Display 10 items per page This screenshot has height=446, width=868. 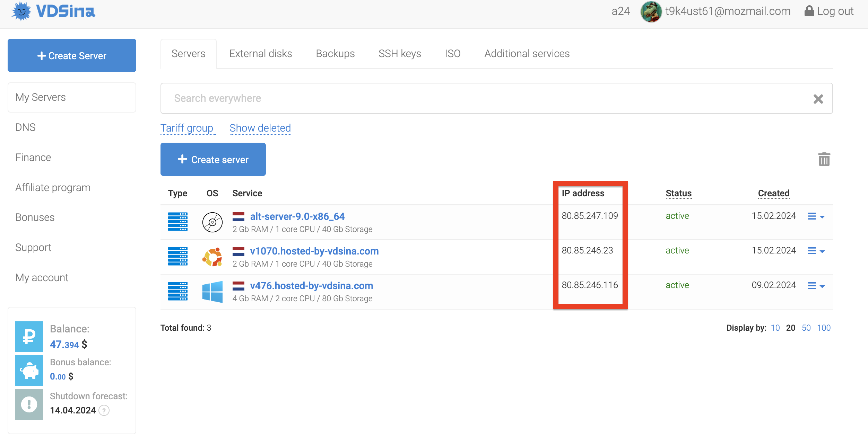click(x=775, y=328)
